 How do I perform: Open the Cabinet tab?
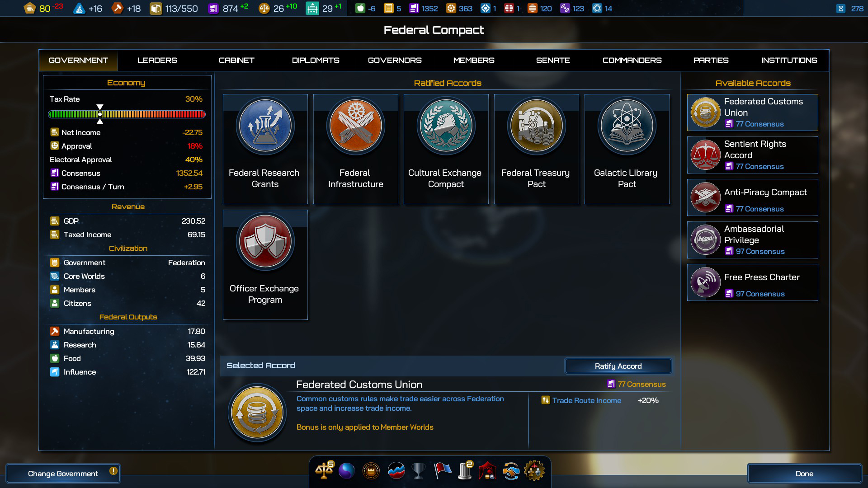tap(236, 60)
